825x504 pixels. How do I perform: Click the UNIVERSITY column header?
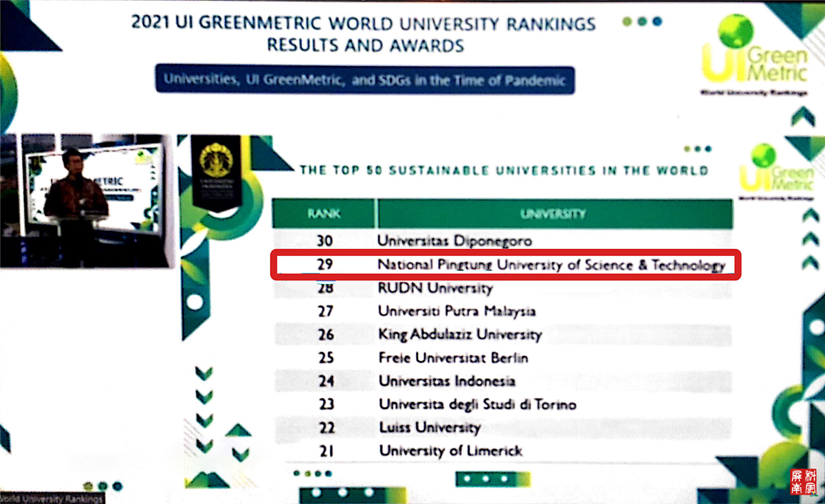pyautogui.click(x=553, y=214)
